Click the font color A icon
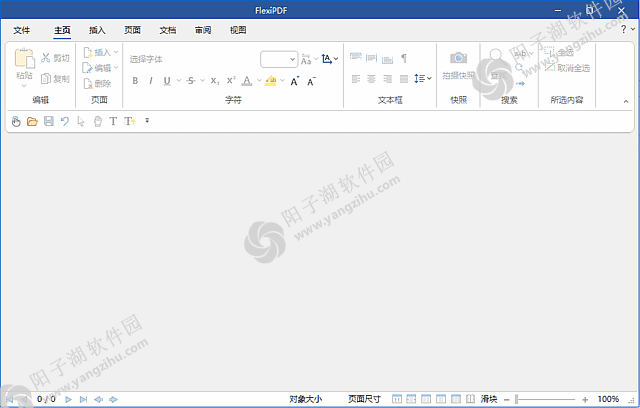 [x=247, y=81]
